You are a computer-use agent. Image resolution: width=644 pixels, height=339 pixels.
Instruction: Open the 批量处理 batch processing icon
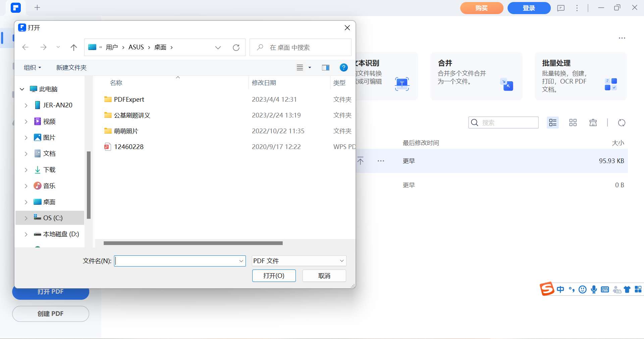click(x=611, y=84)
